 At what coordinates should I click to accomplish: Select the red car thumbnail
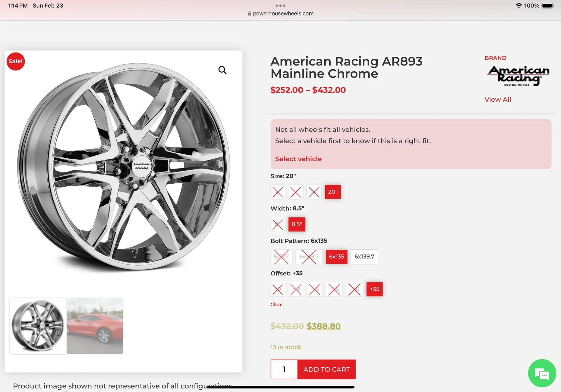95,326
